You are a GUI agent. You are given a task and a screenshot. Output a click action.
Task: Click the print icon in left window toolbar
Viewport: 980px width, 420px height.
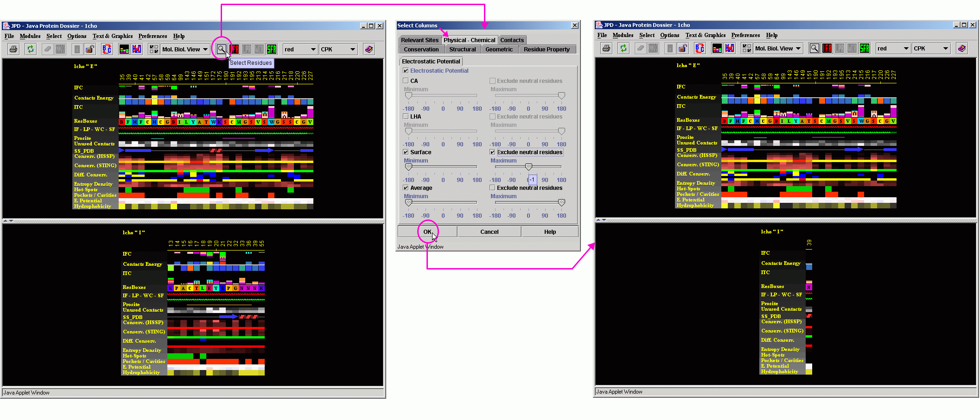tap(13, 49)
